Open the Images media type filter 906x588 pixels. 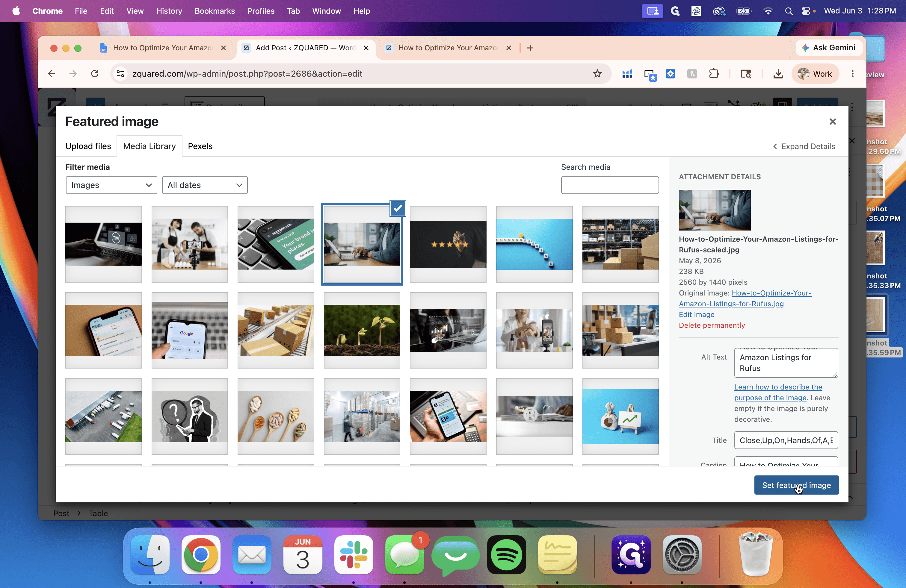[111, 185]
